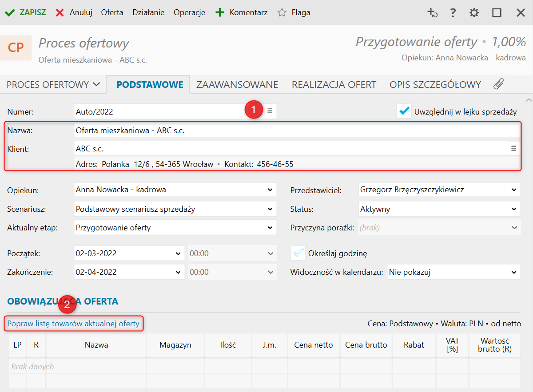The height and width of the screenshot is (392, 533).
Task: Open the Operacje menu
Action: click(189, 12)
